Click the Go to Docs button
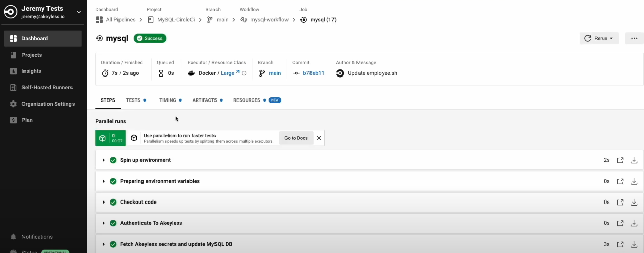The height and width of the screenshot is (253, 644). point(296,138)
